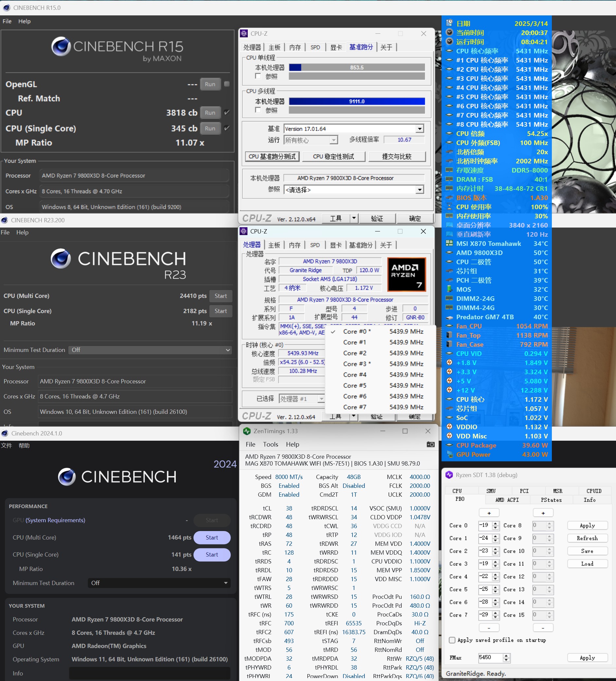Check the 参照 box under CPU 多线程
This screenshot has height=681, width=616.
coord(258,110)
